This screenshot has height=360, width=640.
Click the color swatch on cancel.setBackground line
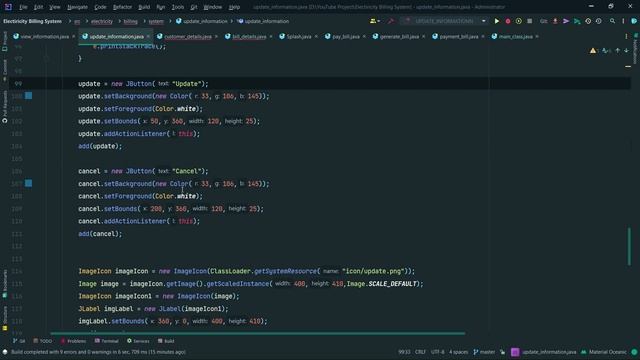pos(29,183)
